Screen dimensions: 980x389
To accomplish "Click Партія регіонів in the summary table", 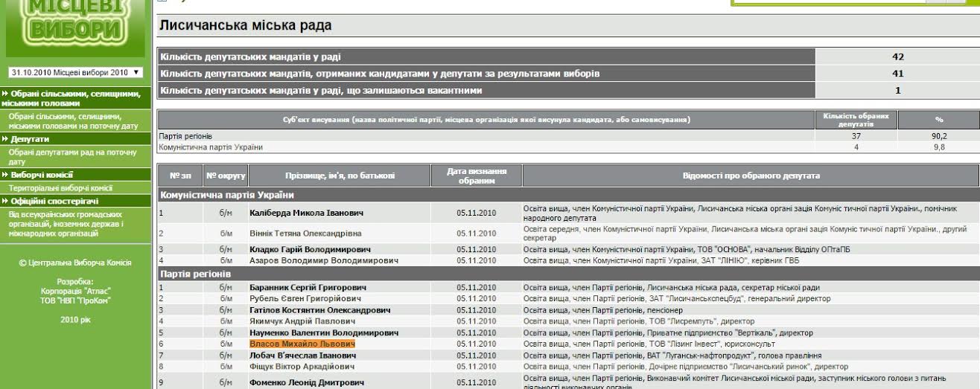I will pos(185,136).
